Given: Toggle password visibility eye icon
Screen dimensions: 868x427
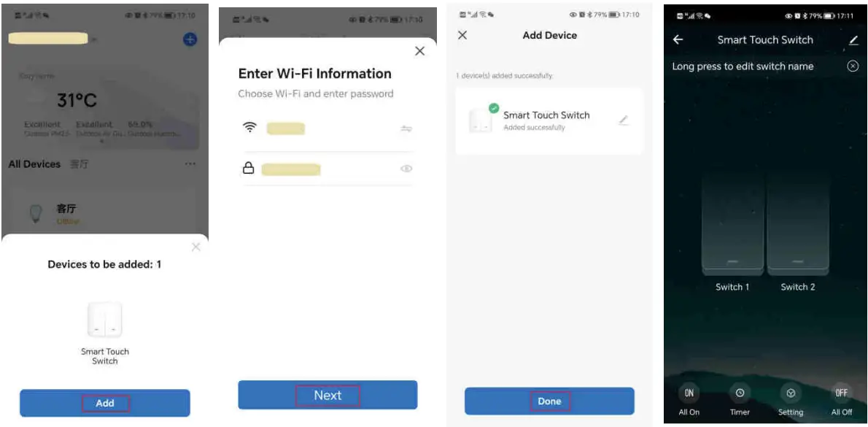Looking at the screenshot, I should [x=406, y=169].
